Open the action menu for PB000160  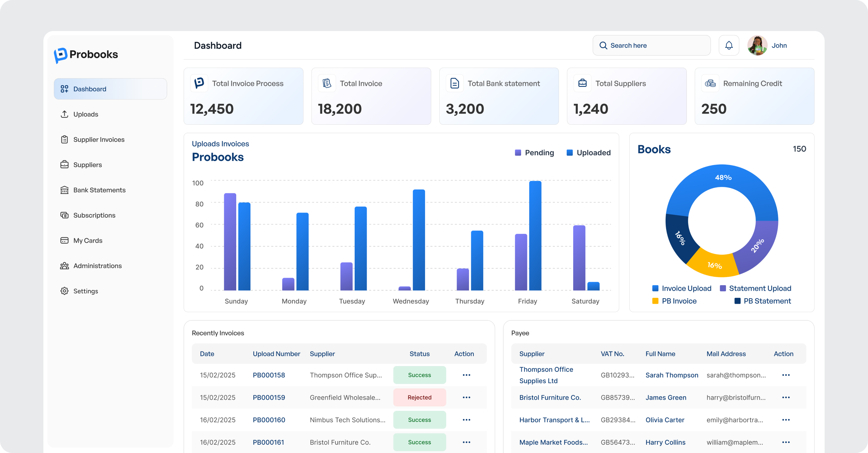click(x=466, y=419)
